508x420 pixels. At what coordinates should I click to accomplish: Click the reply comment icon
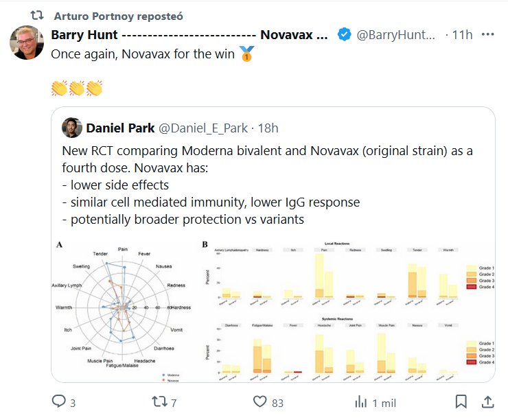coord(59,401)
